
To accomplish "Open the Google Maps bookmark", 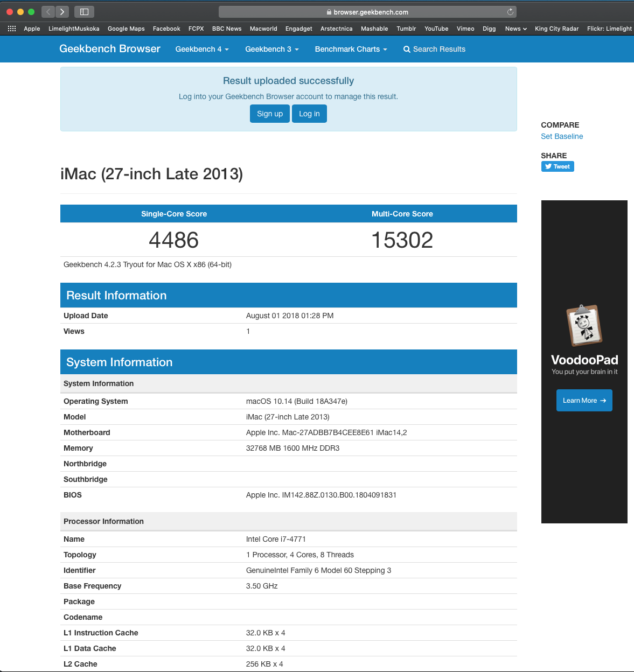I will pyautogui.click(x=126, y=29).
